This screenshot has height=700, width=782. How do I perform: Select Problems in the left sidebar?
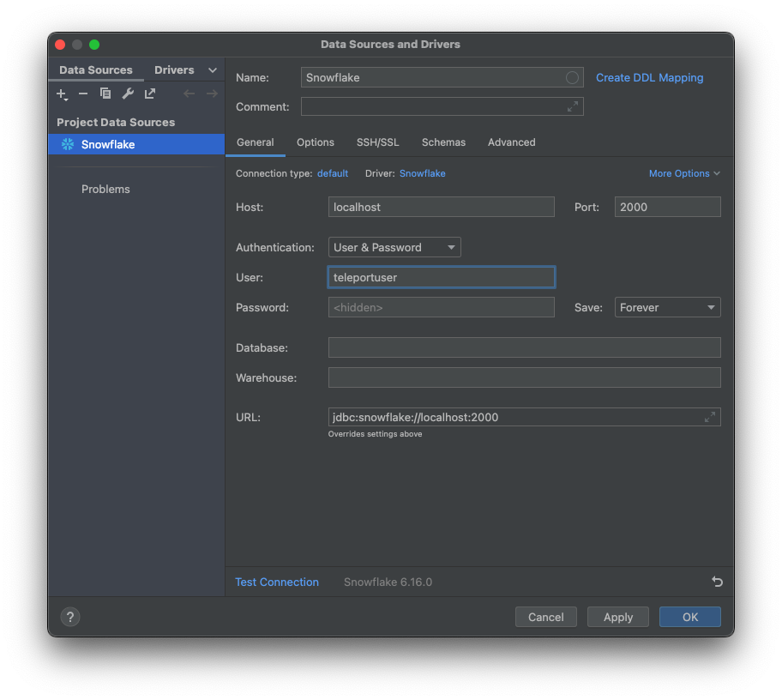(x=105, y=189)
